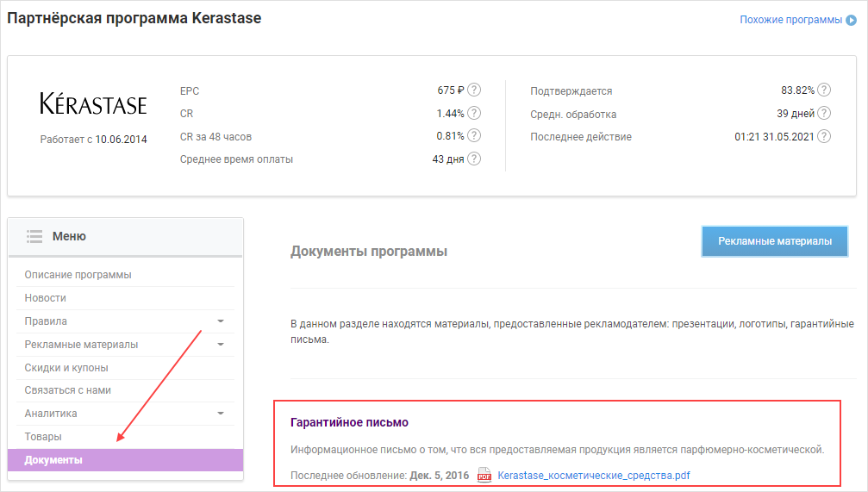Viewport: 868px width, 492px height.
Task: Click the Меню hamburger icon
Action: pyautogui.click(x=34, y=236)
